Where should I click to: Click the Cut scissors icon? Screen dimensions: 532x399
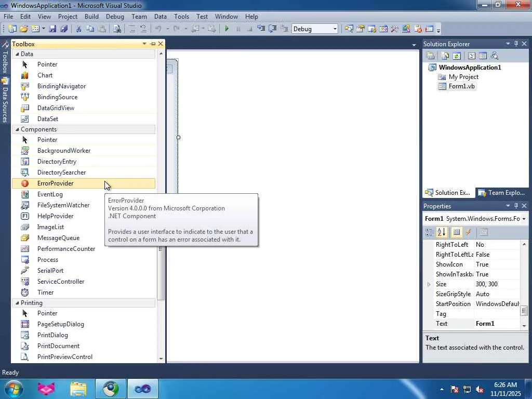coord(79,29)
